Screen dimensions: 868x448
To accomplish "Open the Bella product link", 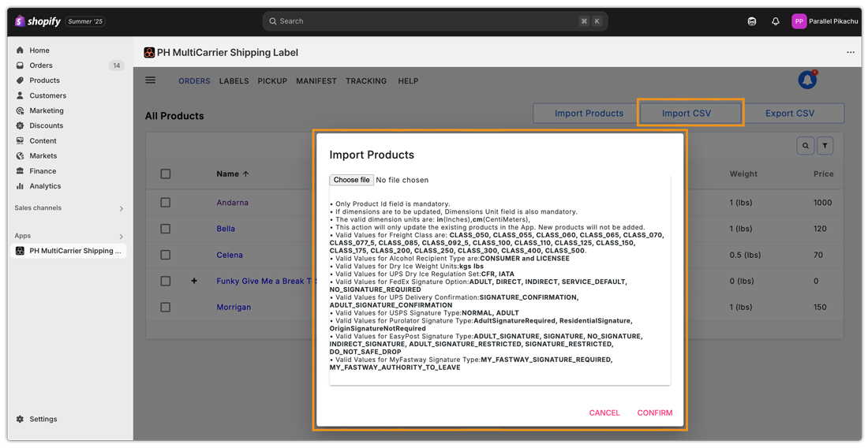I will tap(226, 229).
